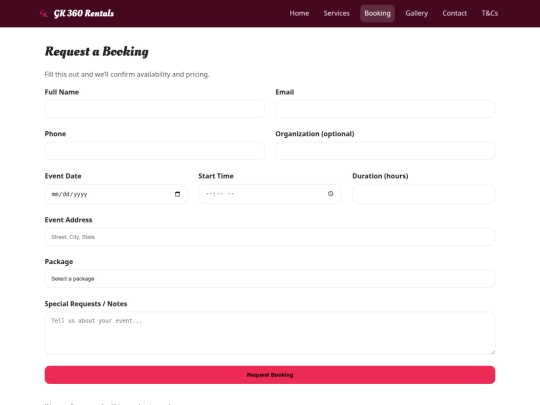
Task: Click the Organization (optional) label
Action: click(315, 134)
